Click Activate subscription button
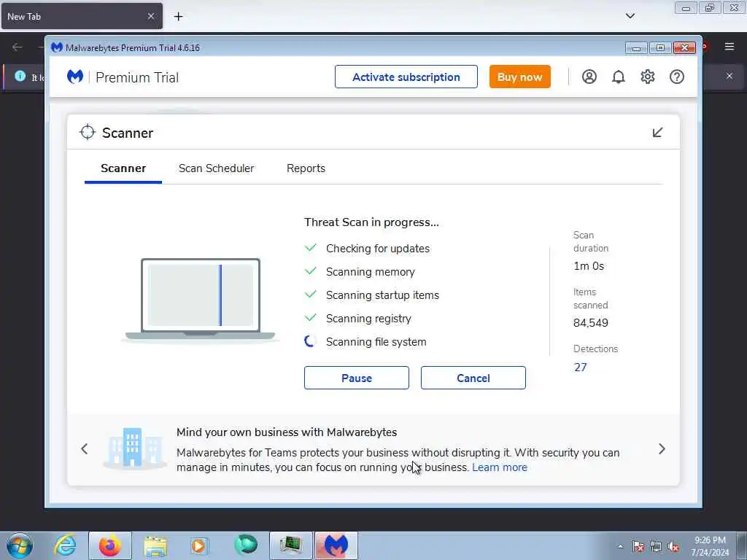 [406, 77]
